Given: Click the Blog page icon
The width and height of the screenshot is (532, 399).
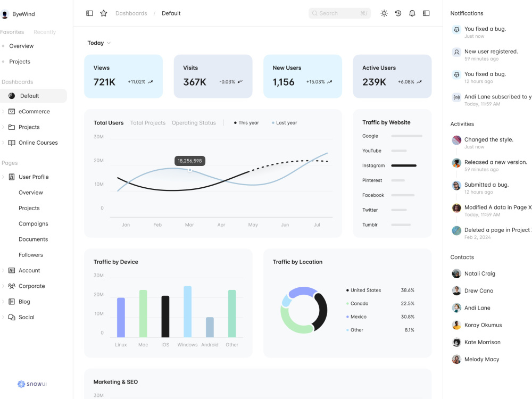Looking at the screenshot, I should [12, 302].
